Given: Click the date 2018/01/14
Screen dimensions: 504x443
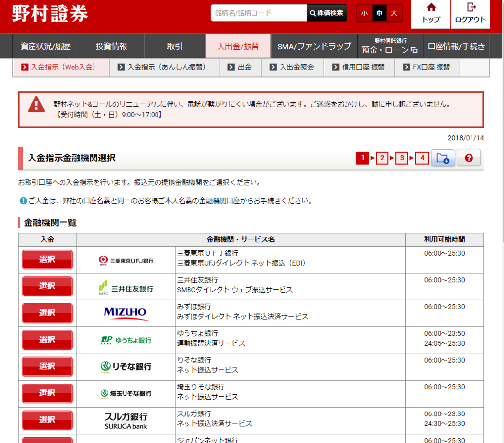Looking at the screenshot, I should pos(466,138).
